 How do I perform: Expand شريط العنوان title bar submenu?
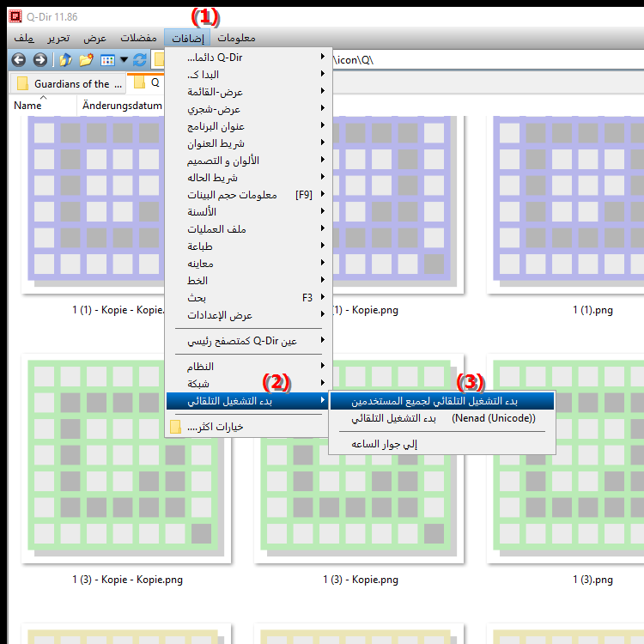[247, 143]
